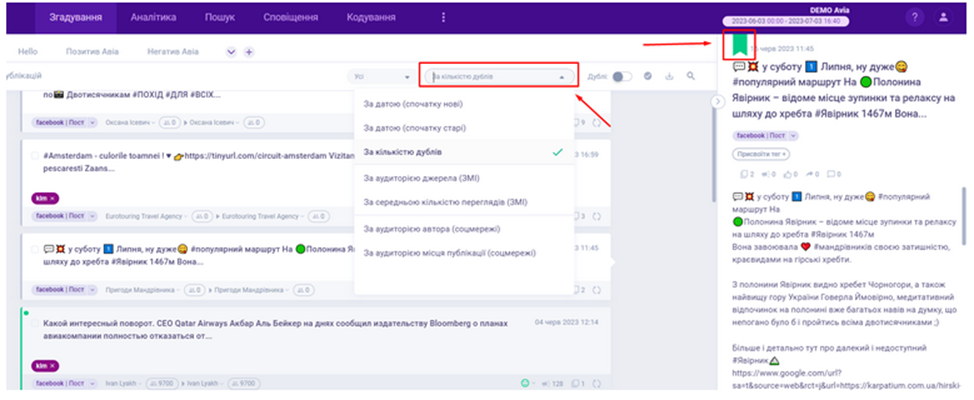Click the search magnifier icon in list toolbar
The image size is (974, 400).
pos(690,76)
